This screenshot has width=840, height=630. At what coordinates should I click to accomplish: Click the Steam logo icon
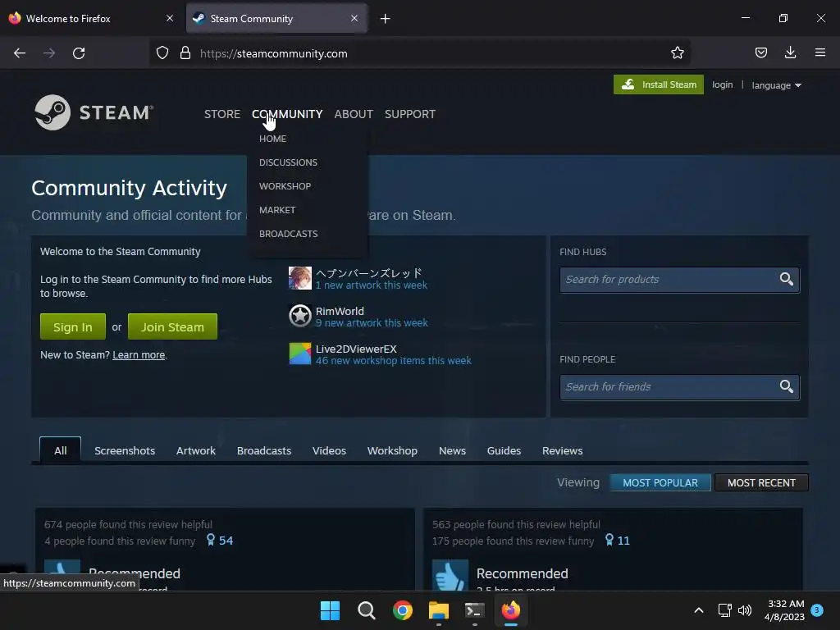52,112
